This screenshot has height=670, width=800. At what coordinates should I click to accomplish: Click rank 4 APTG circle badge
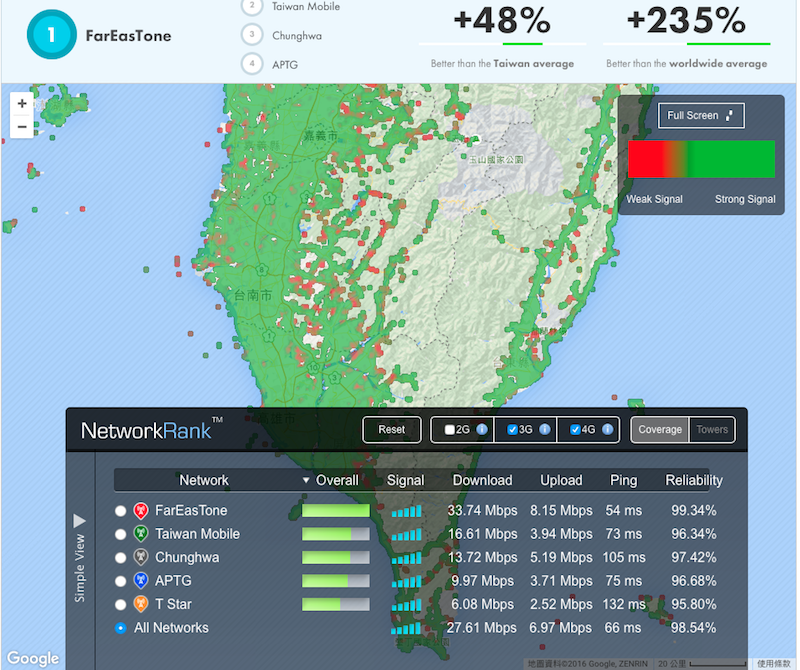tap(252, 64)
